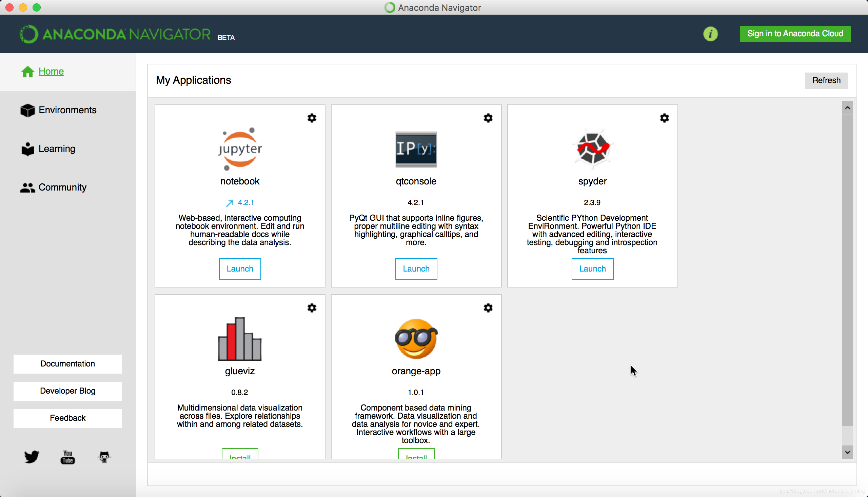Click the orange-app gear icon
The image size is (868, 497).
(488, 308)
